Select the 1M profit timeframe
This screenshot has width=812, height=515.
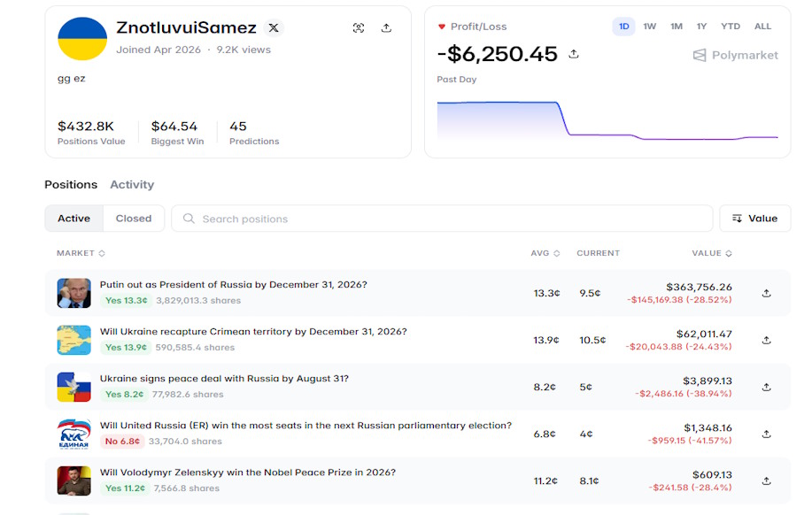pos(677,27)
